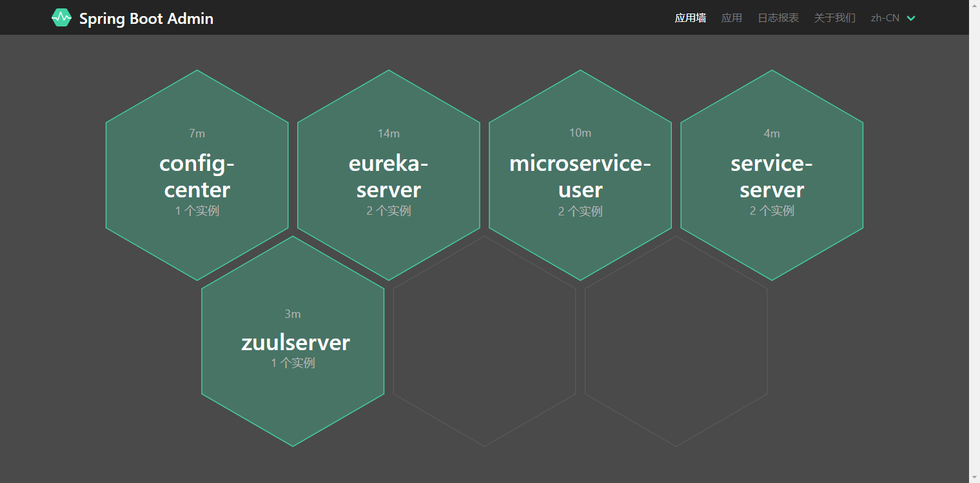The image size is (980, 483).
Task: Click the vertical page scrollbar
Action: 974,241
